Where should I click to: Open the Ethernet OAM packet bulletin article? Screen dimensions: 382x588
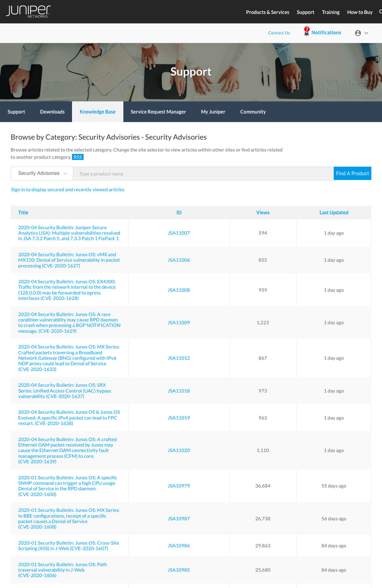tap(67, 450)
